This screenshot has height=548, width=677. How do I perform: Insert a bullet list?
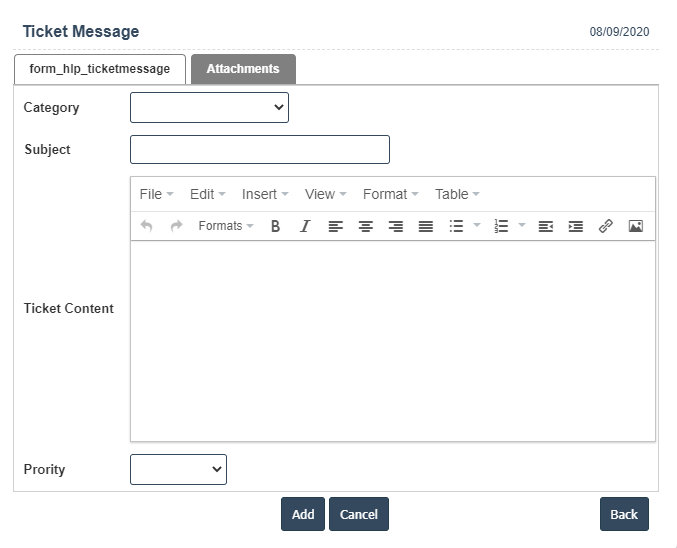tap(456, 226)
